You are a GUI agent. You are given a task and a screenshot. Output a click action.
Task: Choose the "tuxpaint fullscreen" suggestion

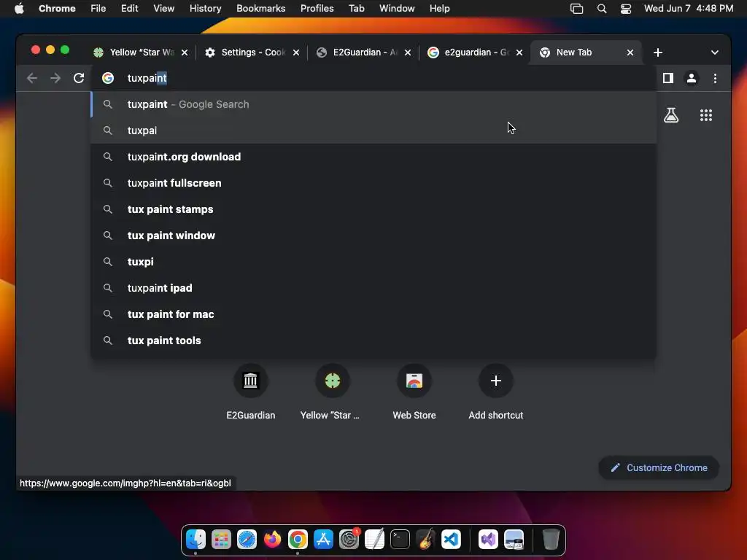tap(374, 183)
